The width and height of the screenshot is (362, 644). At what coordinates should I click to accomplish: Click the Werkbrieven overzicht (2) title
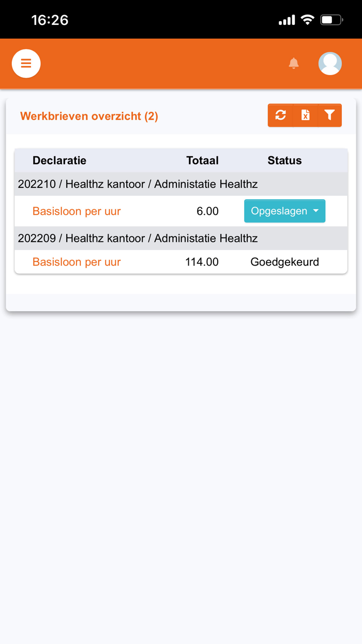(89, 116)
